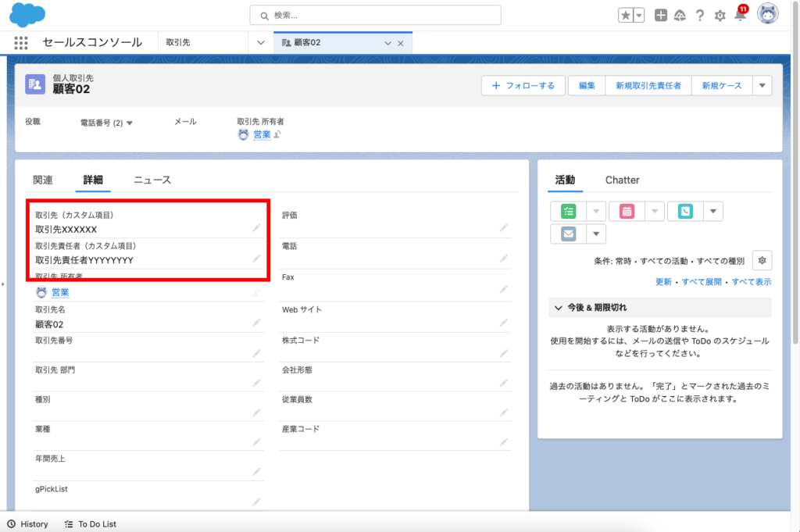Click the help question mark icon
The image size is (800, 532).
700,16
